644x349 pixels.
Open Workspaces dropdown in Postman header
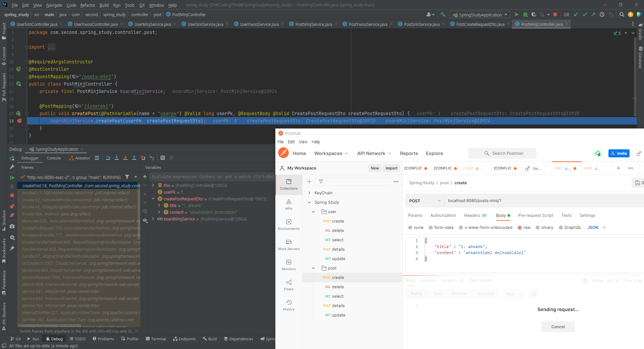coord(331,153)
